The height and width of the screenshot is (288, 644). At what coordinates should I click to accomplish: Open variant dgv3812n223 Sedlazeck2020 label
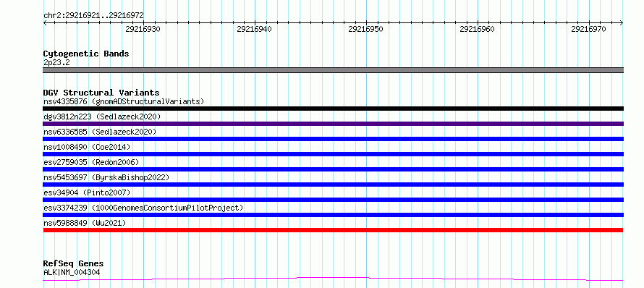(102, 117)
